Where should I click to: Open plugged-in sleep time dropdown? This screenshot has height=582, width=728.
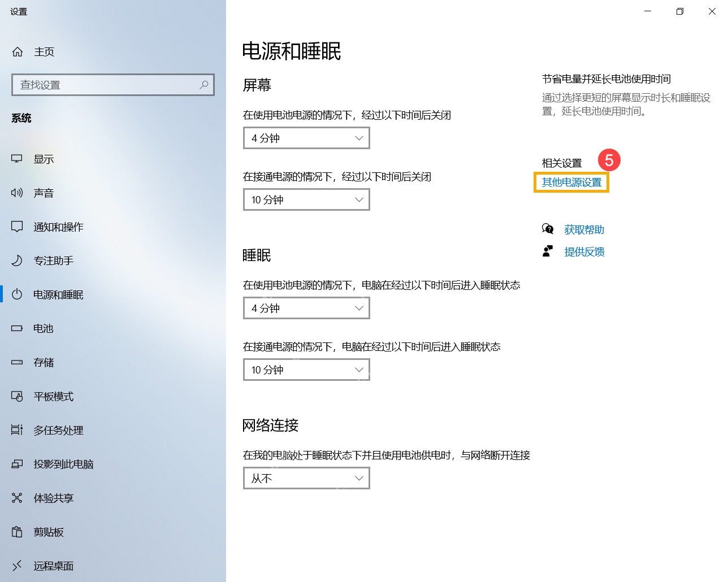(306, 370)
